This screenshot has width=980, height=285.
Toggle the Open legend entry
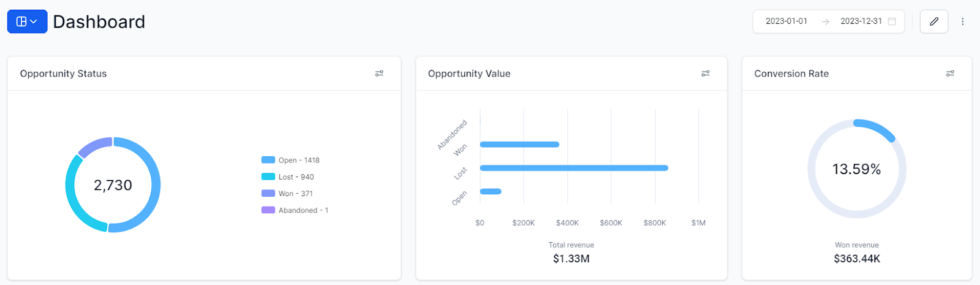click(x=290, y=160)
